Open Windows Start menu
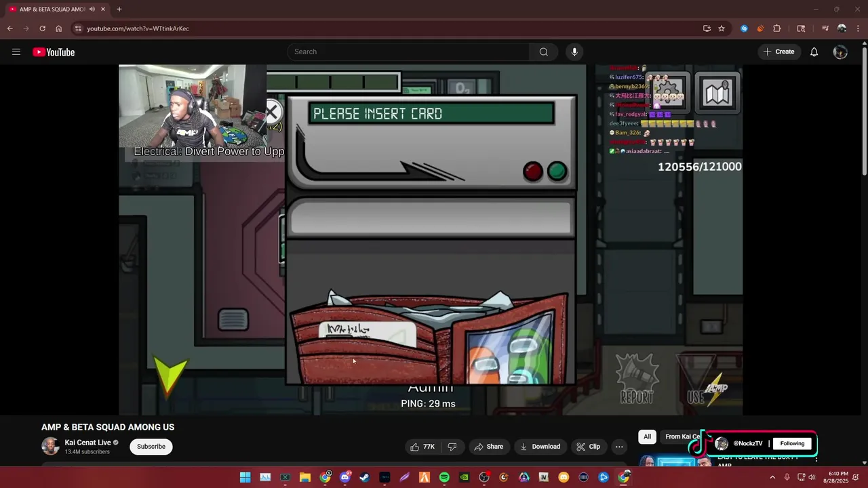 (245, 477)
